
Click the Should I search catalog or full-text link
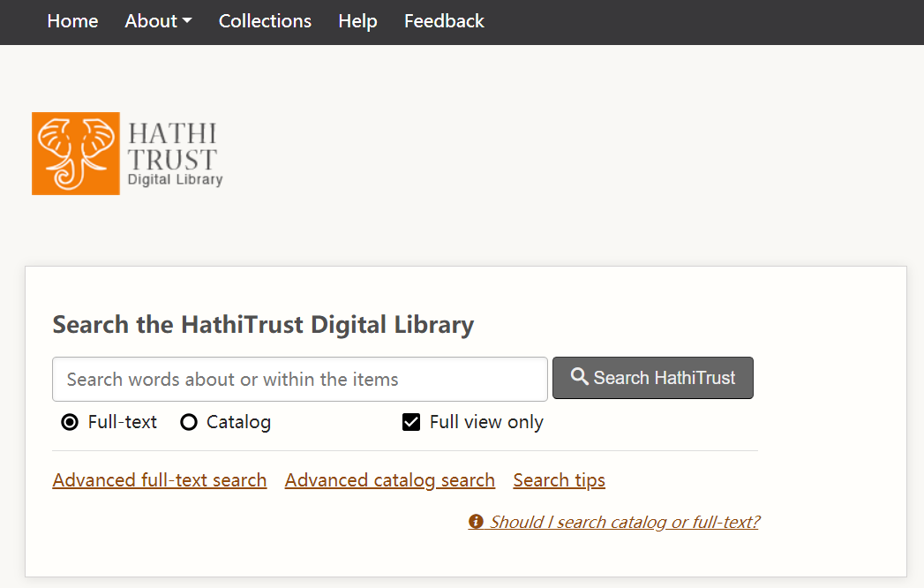coord(624,521)
